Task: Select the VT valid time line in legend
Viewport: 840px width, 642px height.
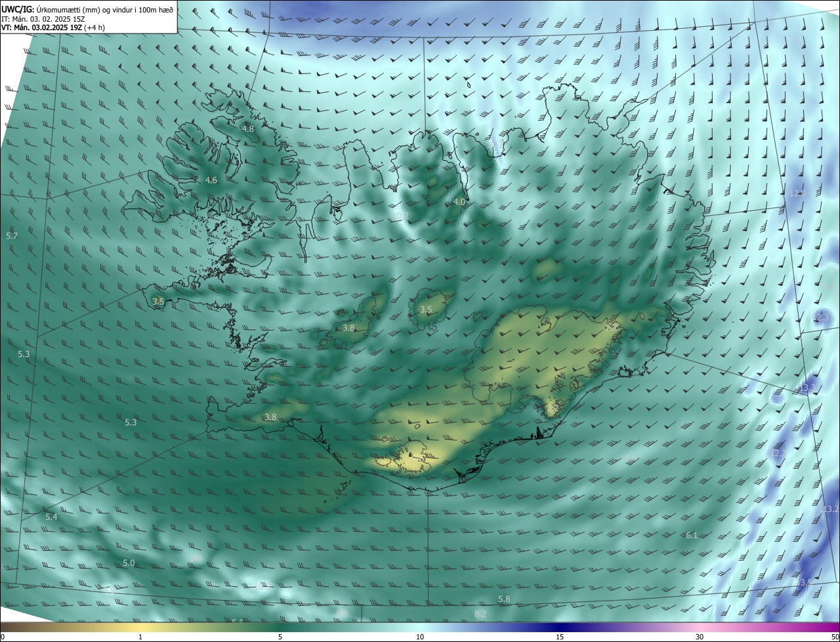Action: click(53, 28)
